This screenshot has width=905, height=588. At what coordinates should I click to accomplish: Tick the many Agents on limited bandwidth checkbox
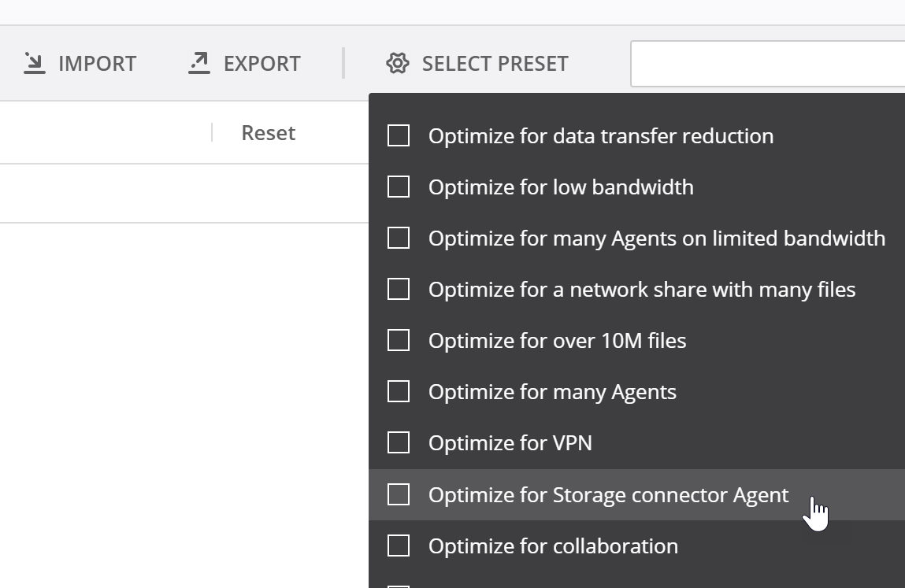click(x=399, y=238)
